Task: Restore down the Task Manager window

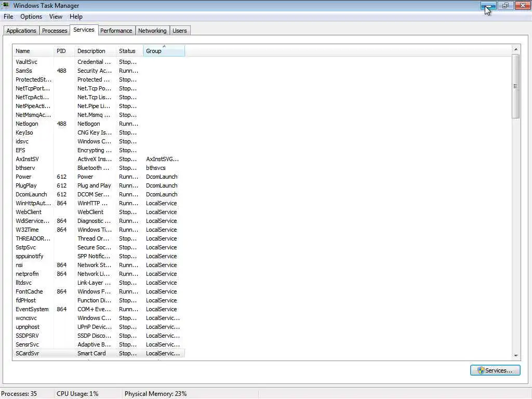Action: 506,5
